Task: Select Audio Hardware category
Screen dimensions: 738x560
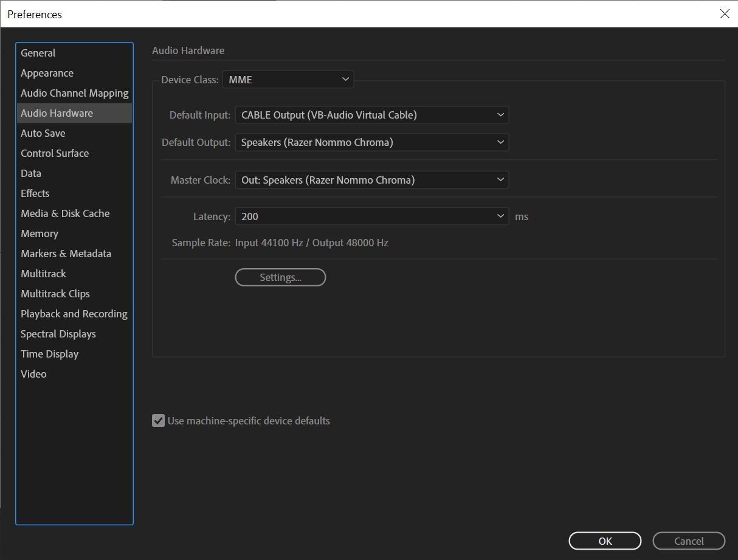Action: pos(74,113)
